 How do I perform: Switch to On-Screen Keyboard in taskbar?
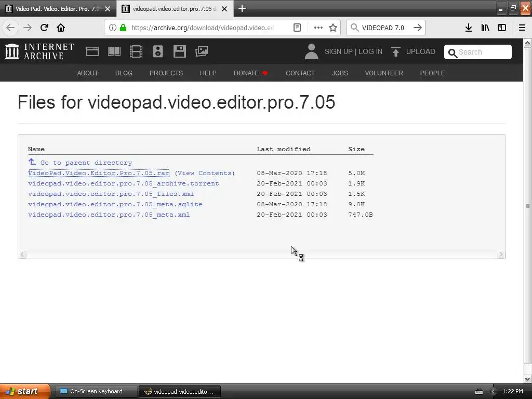95,391
